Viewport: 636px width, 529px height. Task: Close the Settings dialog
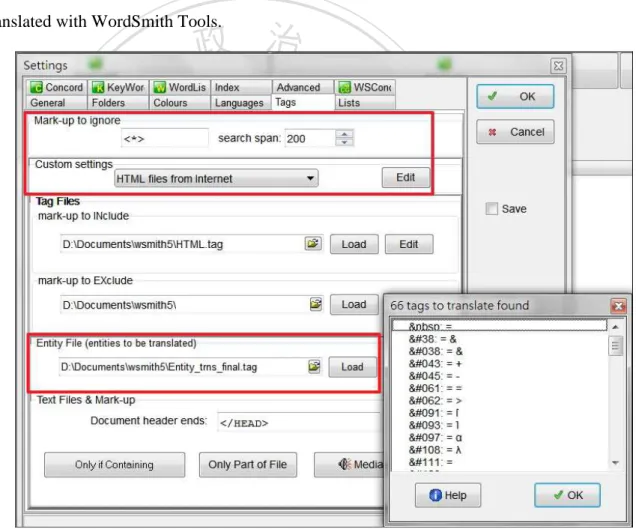[559, 65]
